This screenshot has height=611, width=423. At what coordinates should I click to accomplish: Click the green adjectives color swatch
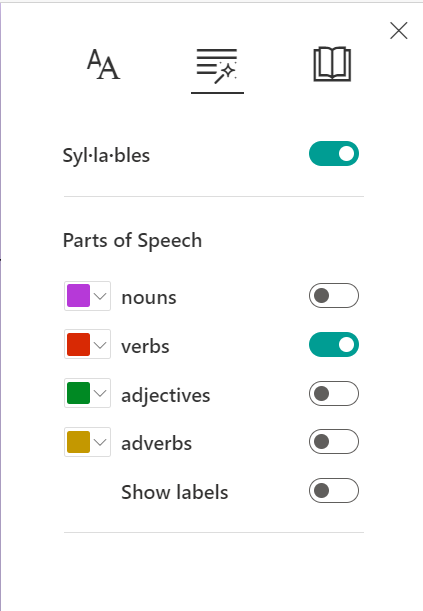78,393
